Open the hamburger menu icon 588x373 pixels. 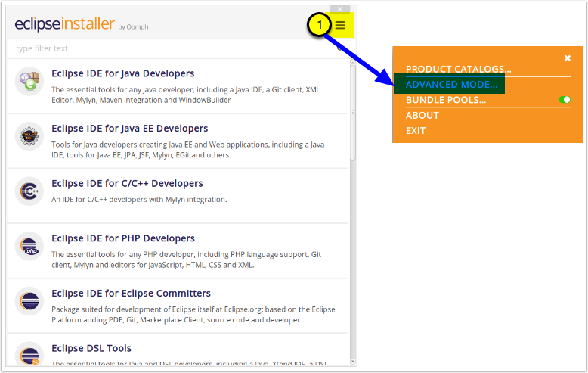click(340, 25)
